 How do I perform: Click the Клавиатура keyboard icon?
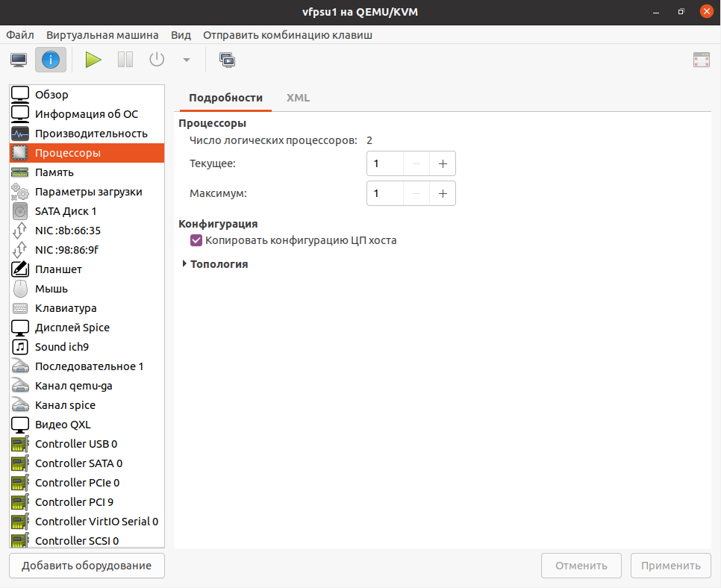(x=20, y=308)
